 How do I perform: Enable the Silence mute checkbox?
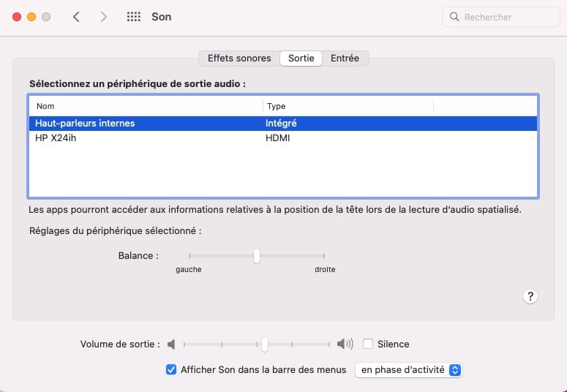368,344
